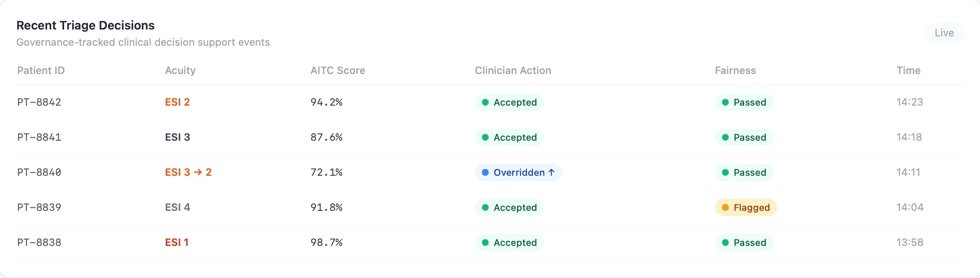Click the Time column header
Screen dimensions: 980x278
(x=909, y=71)
